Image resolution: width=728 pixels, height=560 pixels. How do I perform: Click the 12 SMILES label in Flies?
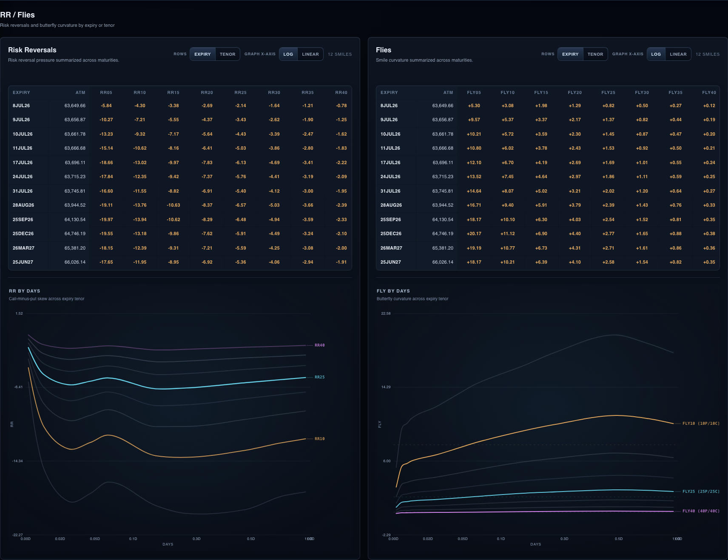708,54
